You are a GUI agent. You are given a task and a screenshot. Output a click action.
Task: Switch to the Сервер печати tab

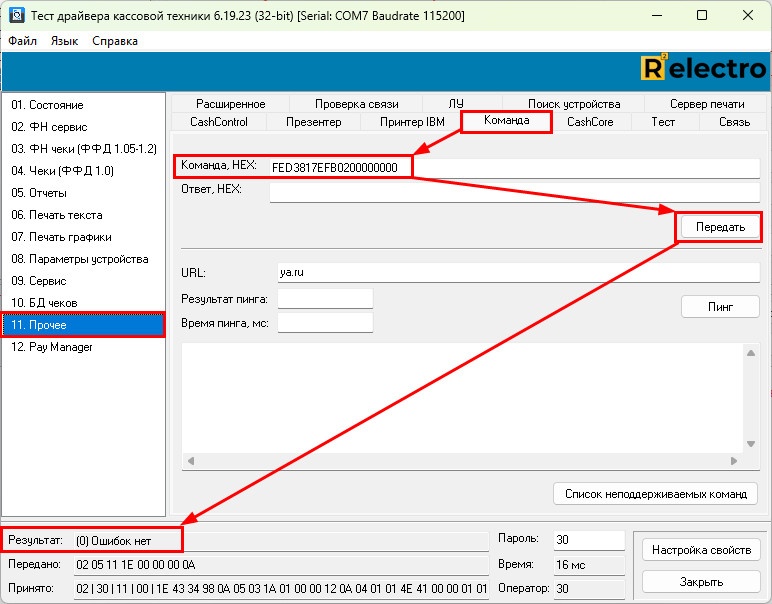(706, 104)
